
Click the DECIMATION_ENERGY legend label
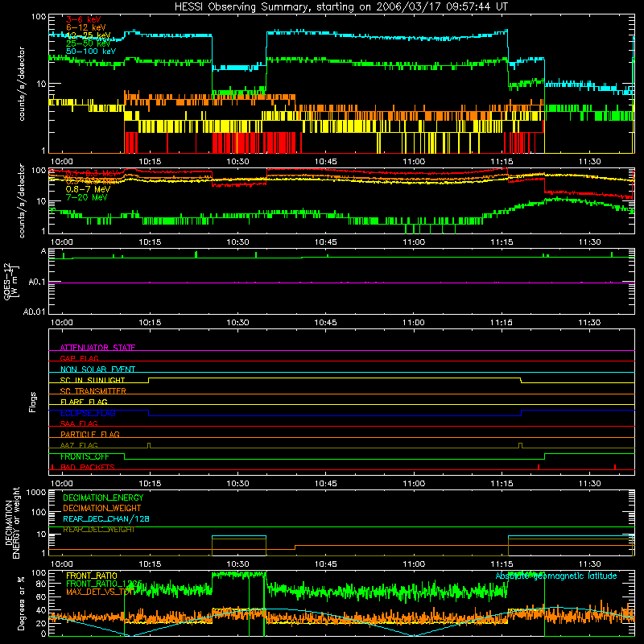click(103, 497)
